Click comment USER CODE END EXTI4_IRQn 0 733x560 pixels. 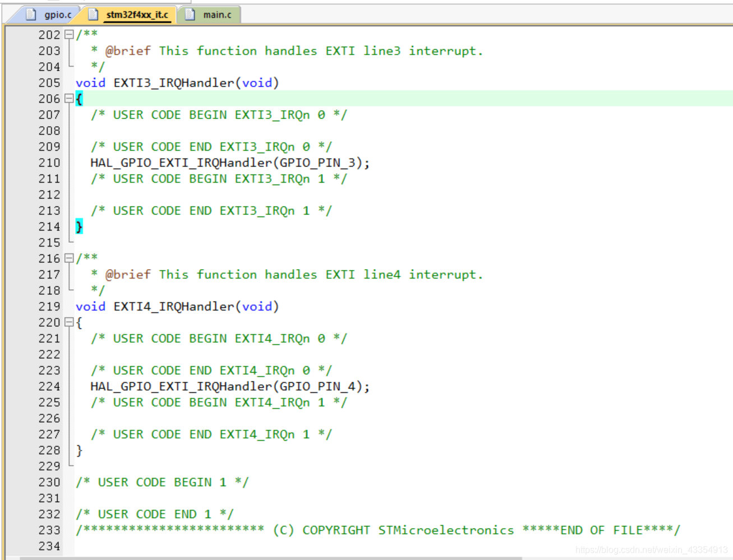[211, 371]
